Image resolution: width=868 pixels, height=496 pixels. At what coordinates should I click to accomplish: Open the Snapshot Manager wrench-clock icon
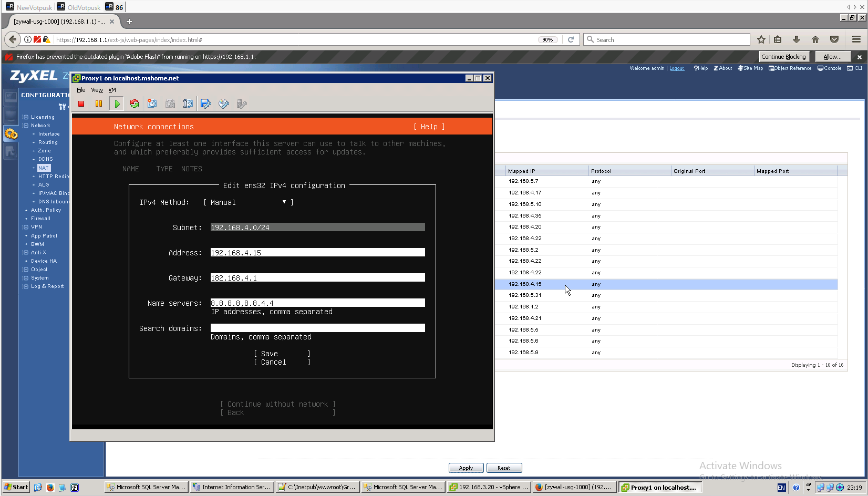188,104
